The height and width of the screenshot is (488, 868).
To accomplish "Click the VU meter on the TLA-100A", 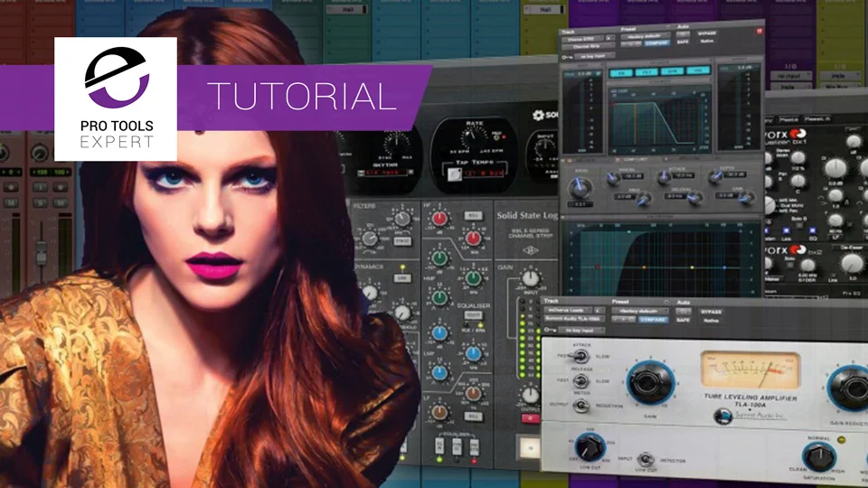I will [x=750, y=370].
